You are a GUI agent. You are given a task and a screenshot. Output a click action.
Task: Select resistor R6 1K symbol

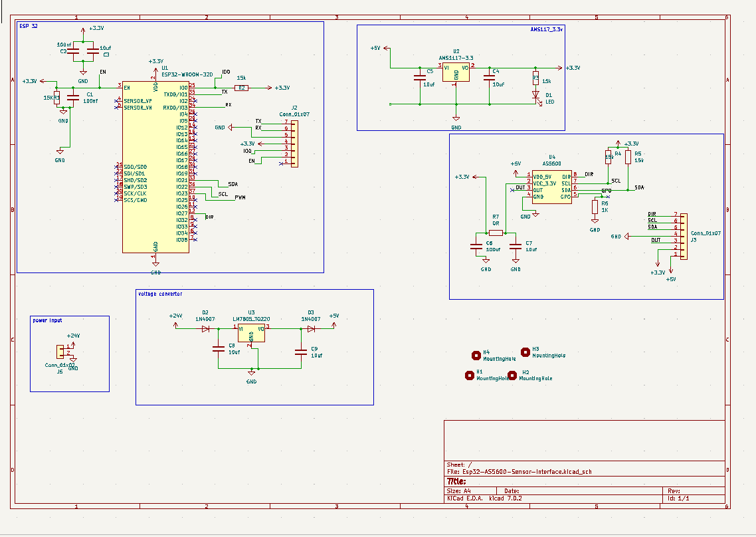tap(595, 207)
